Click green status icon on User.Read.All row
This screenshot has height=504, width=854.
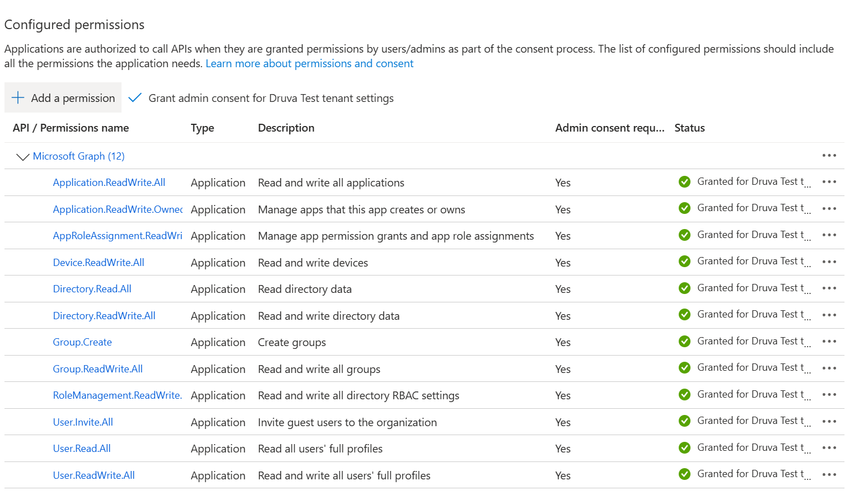click(x=684, y=447)
